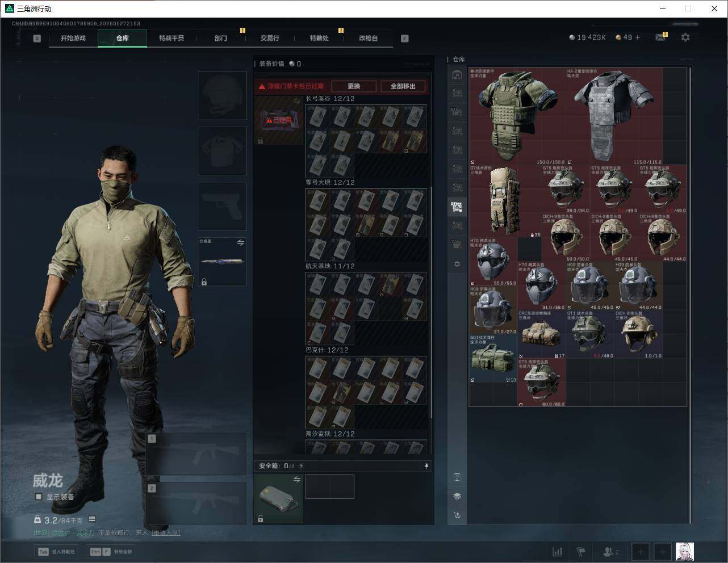Image resolution: width=728 pixels, height=563 pixels.
Task: Open weight details list icon
Action: (92, 519)
